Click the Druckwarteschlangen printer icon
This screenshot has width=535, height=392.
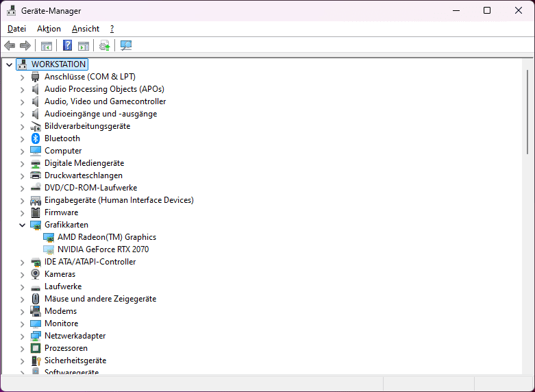pyautogui.click(x=36, y=175)
